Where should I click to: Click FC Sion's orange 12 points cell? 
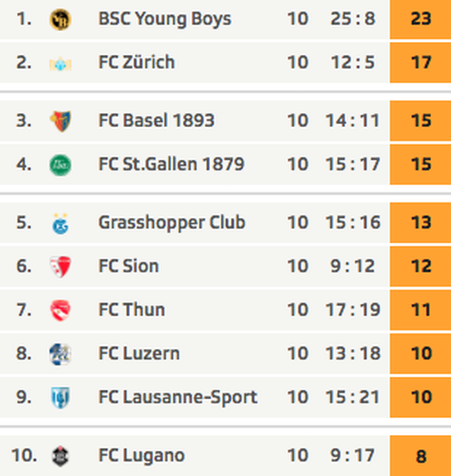pyautogui.click(x=420, y=266)
